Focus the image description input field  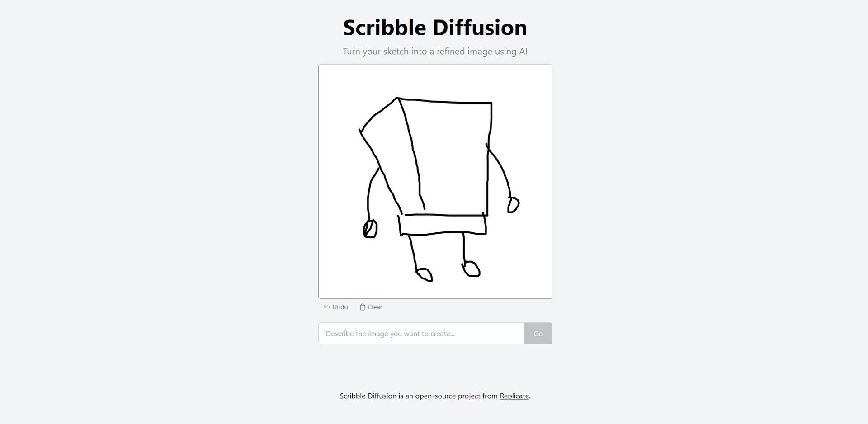(x=421, y=334)
